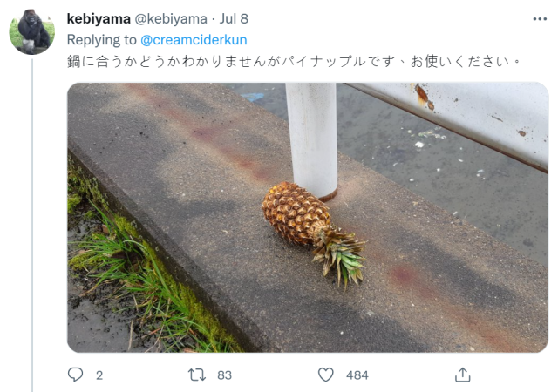This screenshot has width=558, height=392.
Task: Click the like count of 484
Action: click(x=357, y=375)
